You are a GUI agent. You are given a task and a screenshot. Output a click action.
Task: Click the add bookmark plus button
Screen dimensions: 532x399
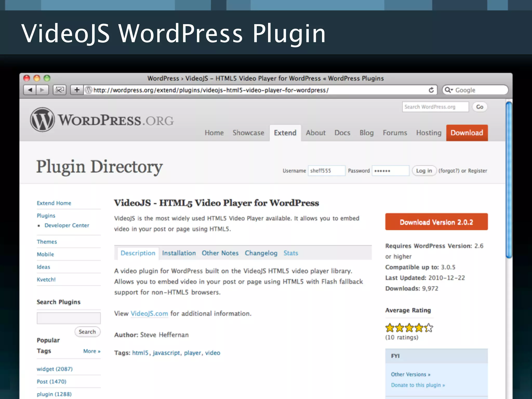pyautogui.click(x=77, y=90)
